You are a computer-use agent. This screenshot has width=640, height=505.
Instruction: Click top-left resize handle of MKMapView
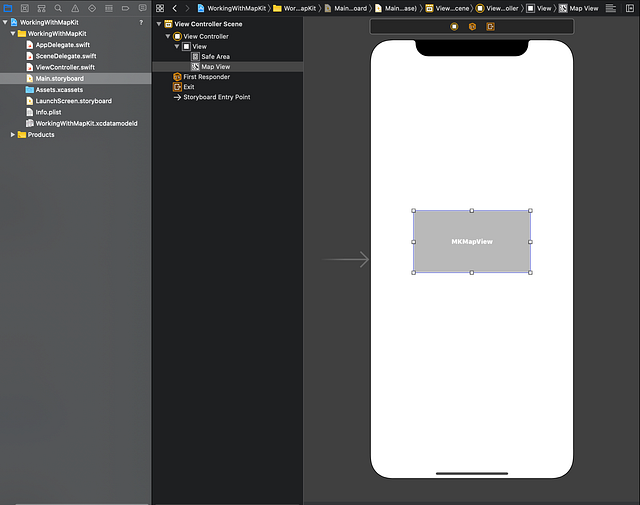(x=413, y=211)
